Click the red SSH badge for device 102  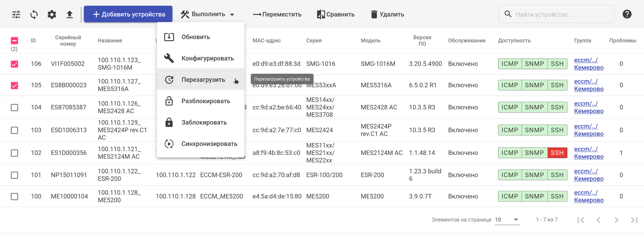pyautogui.click(x=557, y=153)
